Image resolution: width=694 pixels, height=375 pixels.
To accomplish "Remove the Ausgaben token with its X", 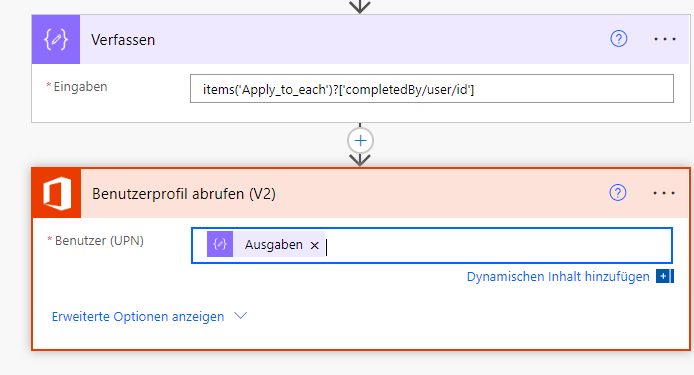I will click(x=314, y=245).
